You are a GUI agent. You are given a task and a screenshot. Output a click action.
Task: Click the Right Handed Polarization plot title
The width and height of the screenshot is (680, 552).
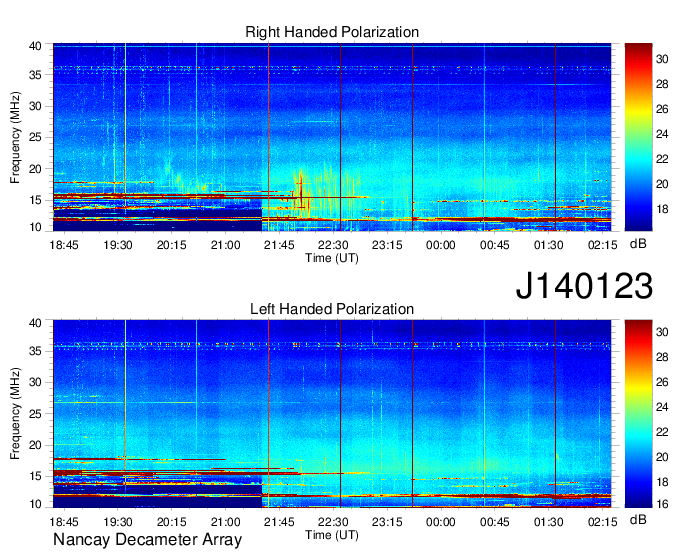(x=332, y=32)
